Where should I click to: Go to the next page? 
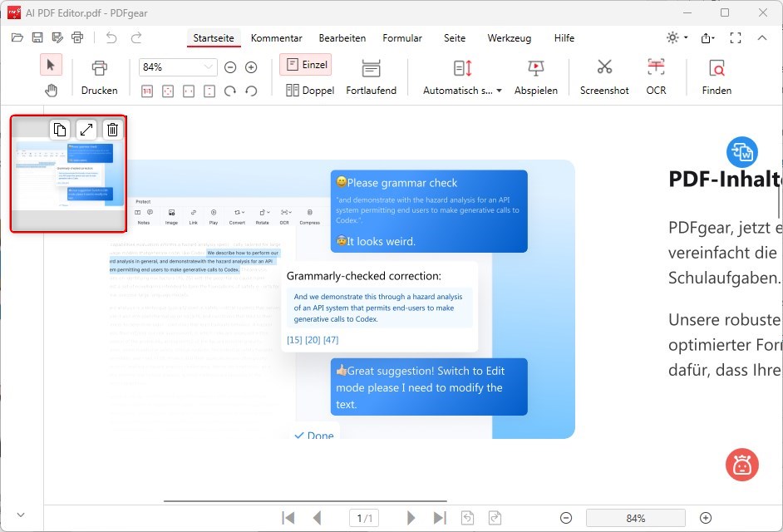[x=411, y=518]
